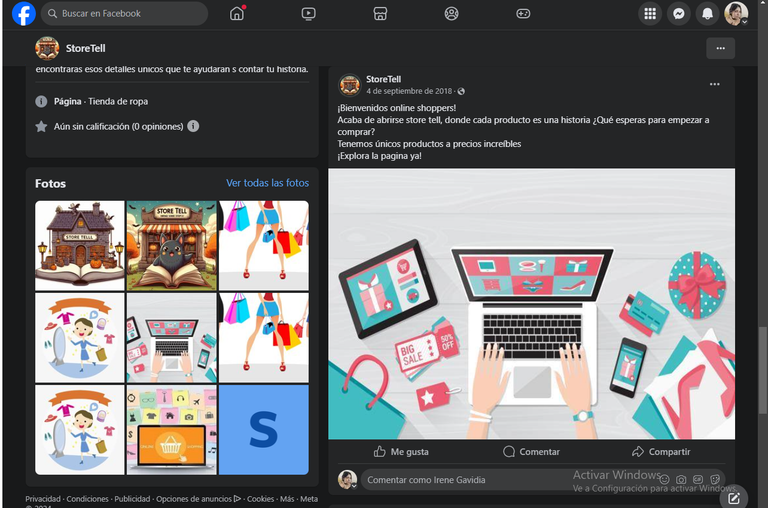Open the Groups tab icon

452,13
